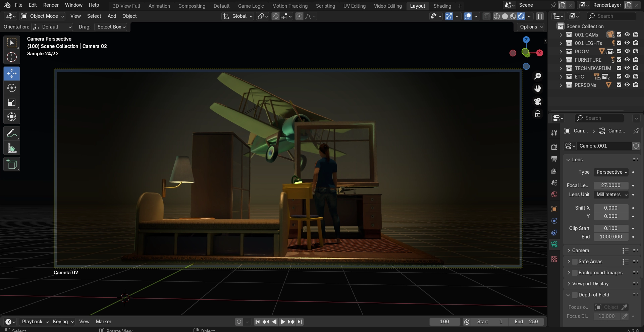
Task: Toggle camera view icon in viewport
Action: [x=538, y=101]
